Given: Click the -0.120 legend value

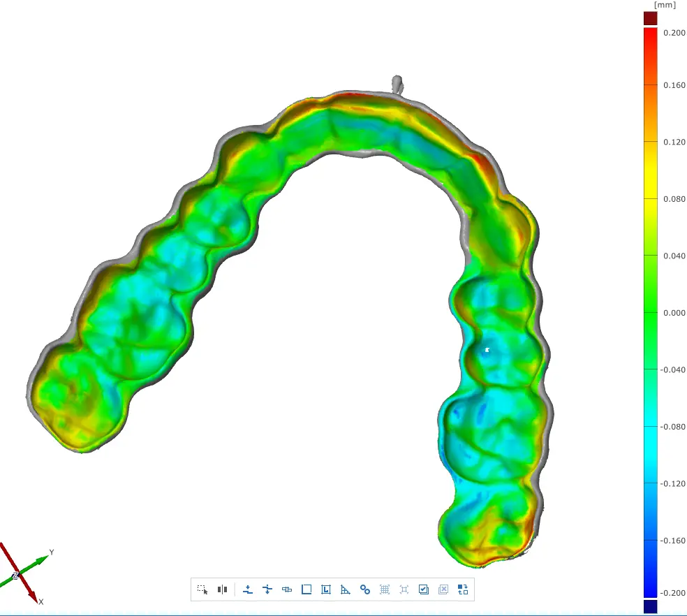Looking at the screenshot, I should click(672, 483).
